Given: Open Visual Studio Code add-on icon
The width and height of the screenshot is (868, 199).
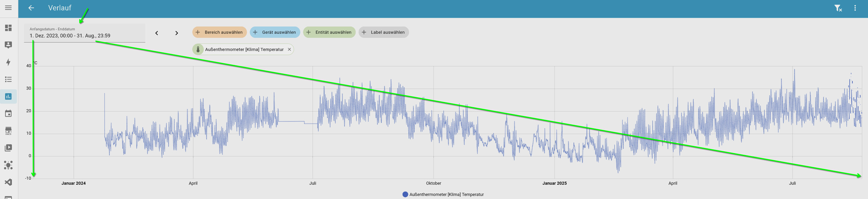Looking at the screenshot, I should tap(8, 182).
